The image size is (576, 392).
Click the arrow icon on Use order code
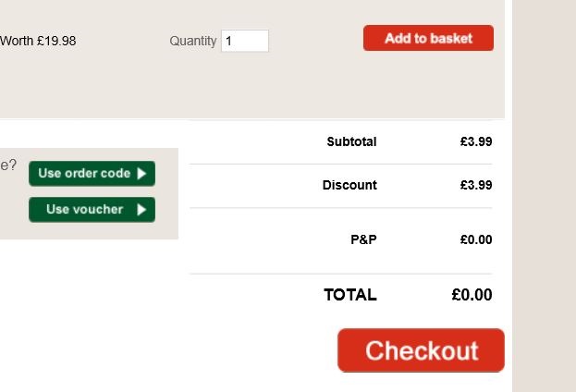141,173
